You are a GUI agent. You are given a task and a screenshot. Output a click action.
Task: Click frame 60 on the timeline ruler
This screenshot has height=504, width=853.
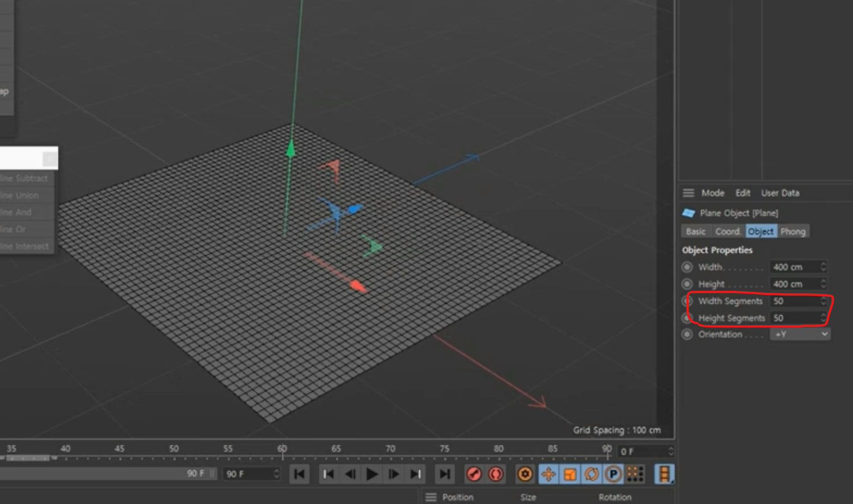282,449
